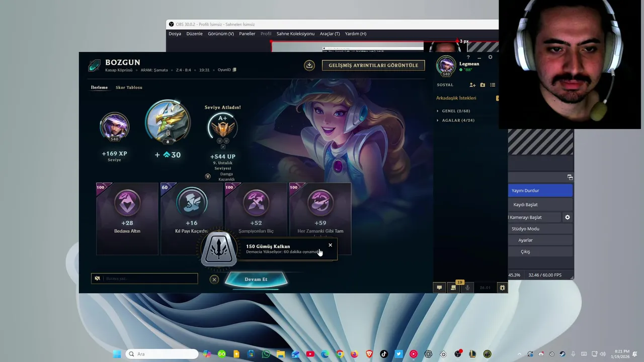Screen dimensions: 644x362
Task: Open the chat bubble icon
Action: pyautogui.click(x=439, y=288)
